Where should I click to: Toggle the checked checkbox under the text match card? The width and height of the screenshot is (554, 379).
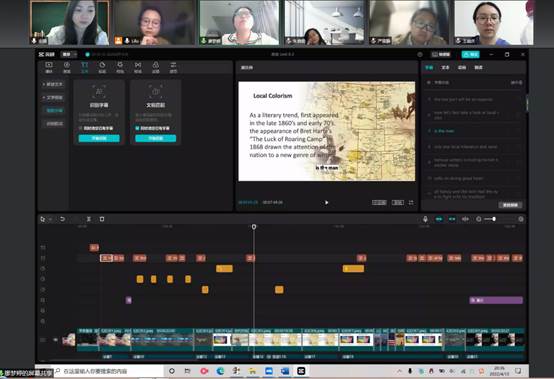point(137,128)
